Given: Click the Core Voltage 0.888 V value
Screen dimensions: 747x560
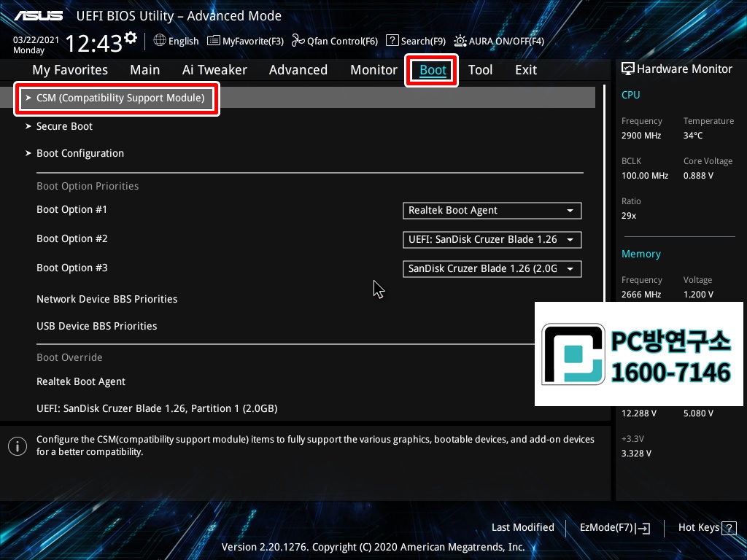Looking at the screenshot, I should (698, 176).
